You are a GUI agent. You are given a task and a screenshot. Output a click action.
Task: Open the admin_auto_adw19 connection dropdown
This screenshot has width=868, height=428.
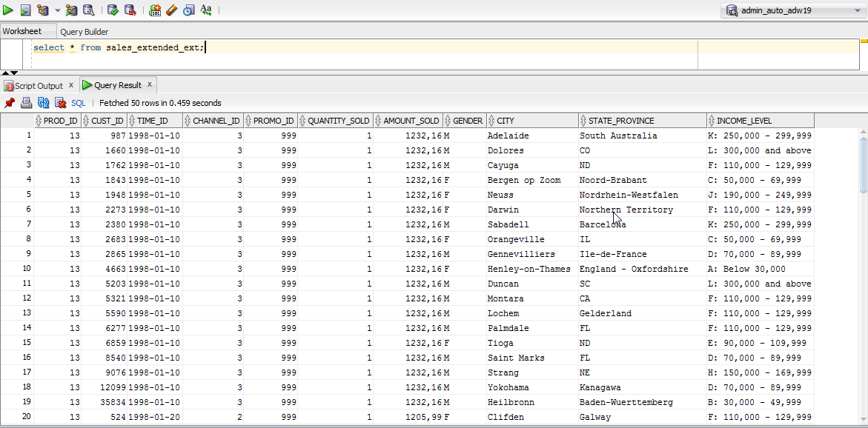[x=790, y=10]
